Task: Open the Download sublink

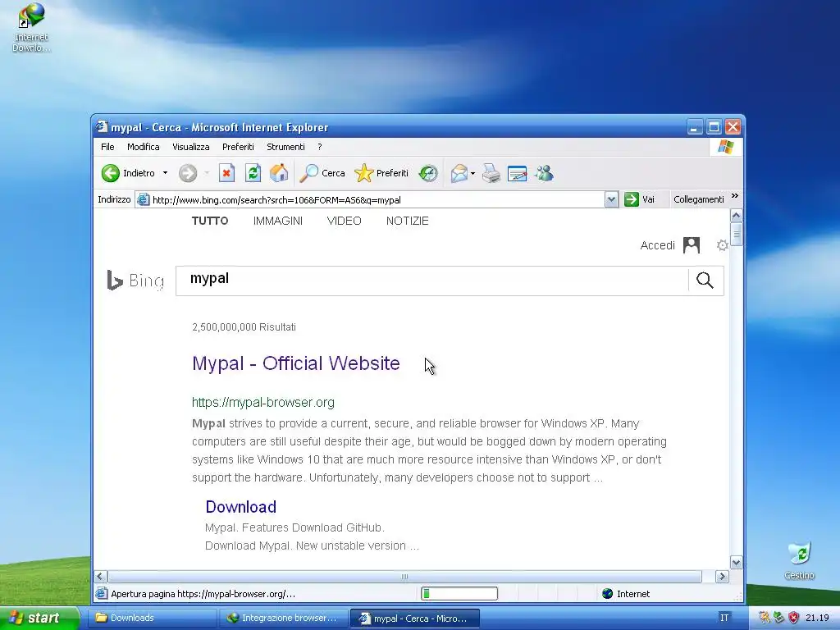Action: point(240,507)
